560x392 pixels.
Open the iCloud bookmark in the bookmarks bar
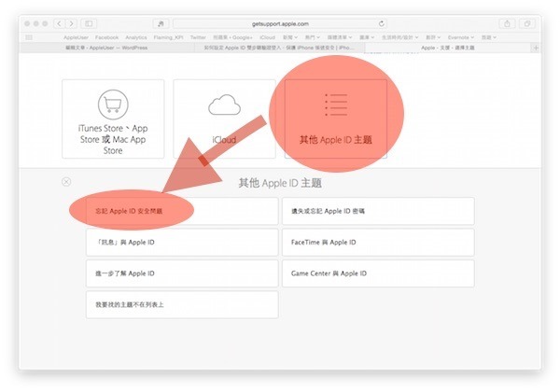tap(268, 37)
